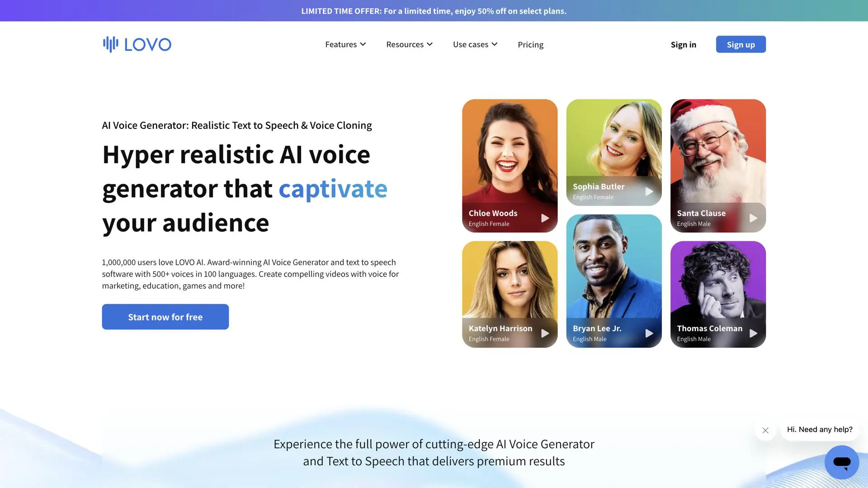Click the Sign in link
The width and height of the screenshot is (868, 488).
click(683, 44)
